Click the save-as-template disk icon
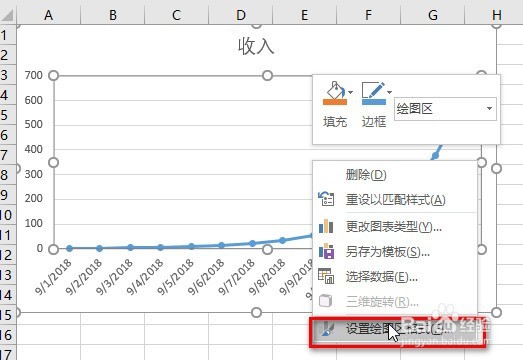Image resolution: width=523 pixels, height=360 pixels. tap(326, 251)
